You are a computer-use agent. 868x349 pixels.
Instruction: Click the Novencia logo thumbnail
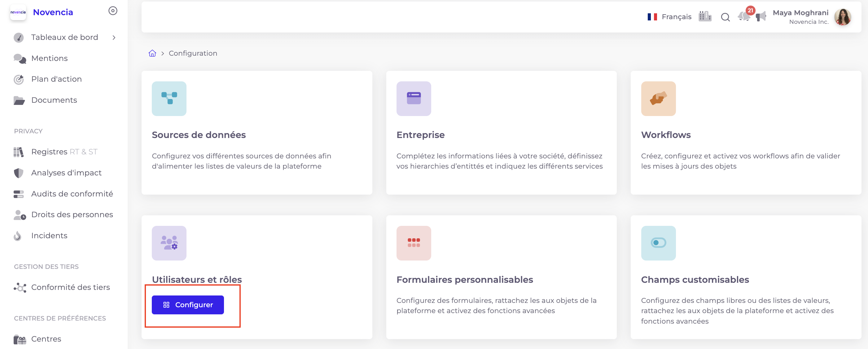point(18,12)
